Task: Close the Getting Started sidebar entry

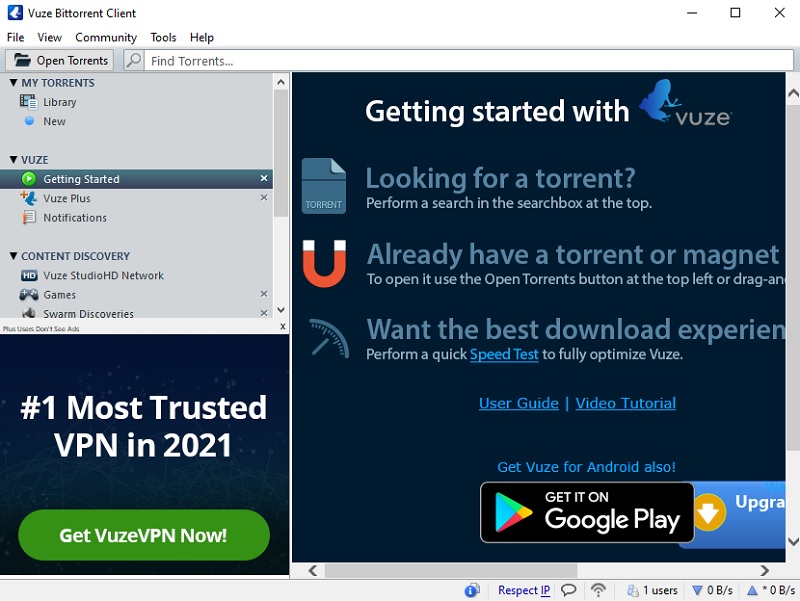Action: pos(264,179)
